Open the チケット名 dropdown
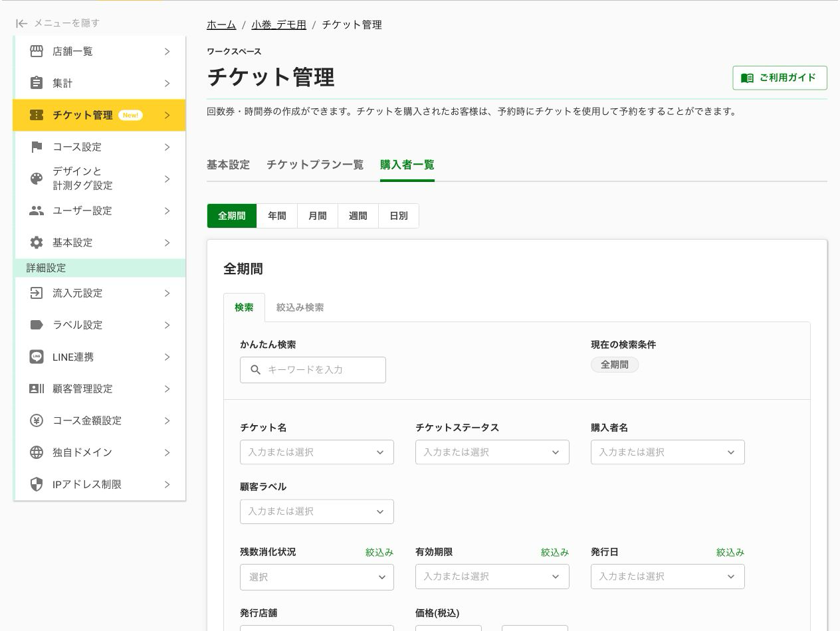The height and width of the screenshot is (631, 840). coord(317,452)
